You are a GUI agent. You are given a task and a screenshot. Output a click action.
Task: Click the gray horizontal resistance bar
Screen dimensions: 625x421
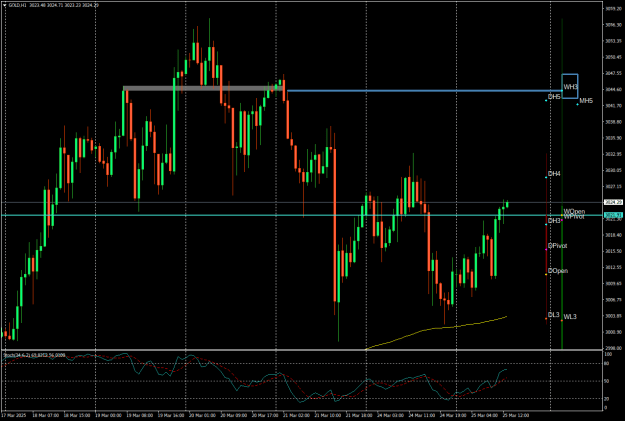coord(203,89)
